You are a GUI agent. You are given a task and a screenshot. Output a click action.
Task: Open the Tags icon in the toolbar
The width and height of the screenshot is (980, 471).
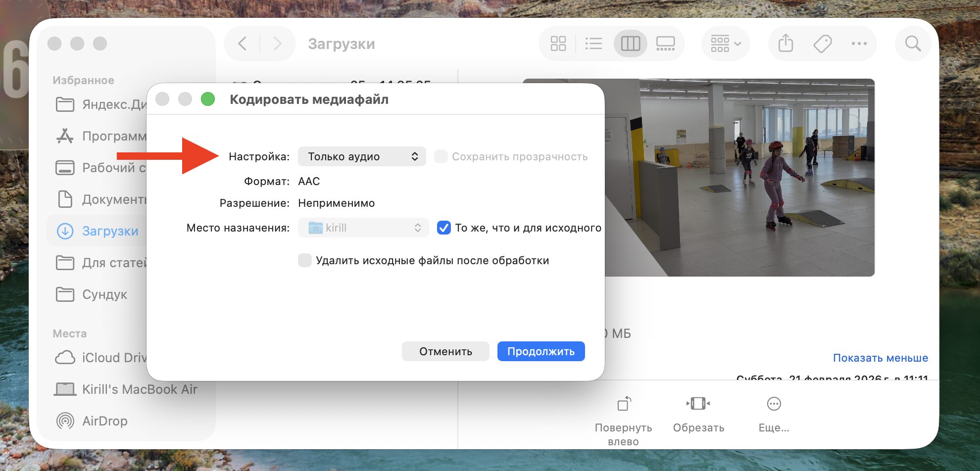tap(822, 43)
